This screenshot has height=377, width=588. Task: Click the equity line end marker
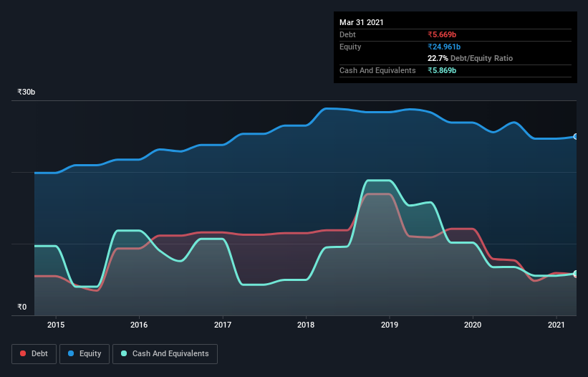(576, 137)
